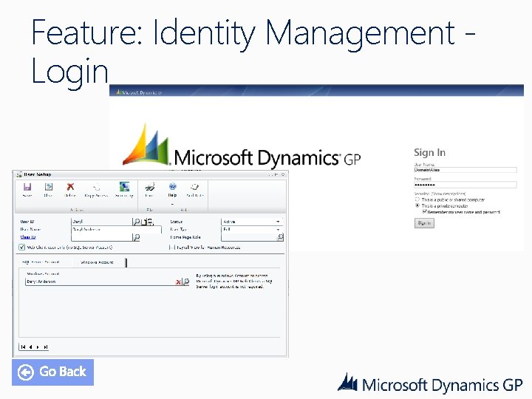Click the User Setup window title icon
The width and height of the screenshot is (532, 399).
click(x=19, y=174)
